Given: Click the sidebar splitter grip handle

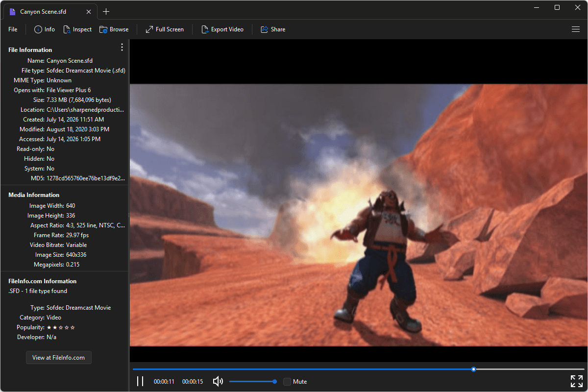Looking at the screenshot, I should pos(129,215).
